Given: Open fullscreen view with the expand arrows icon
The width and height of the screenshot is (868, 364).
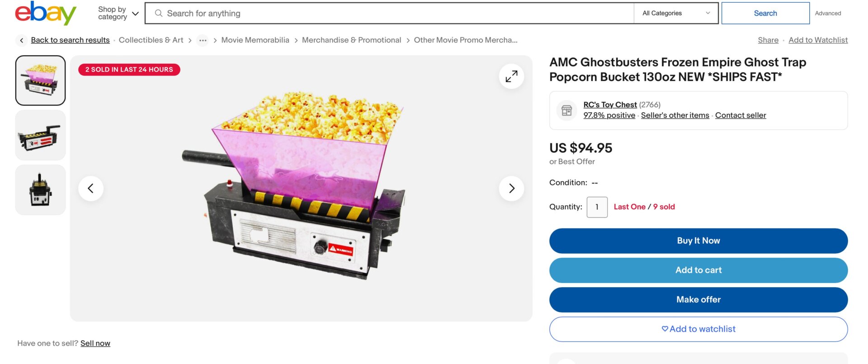Looking at the screenshot, I should click(x=511, y=76).
